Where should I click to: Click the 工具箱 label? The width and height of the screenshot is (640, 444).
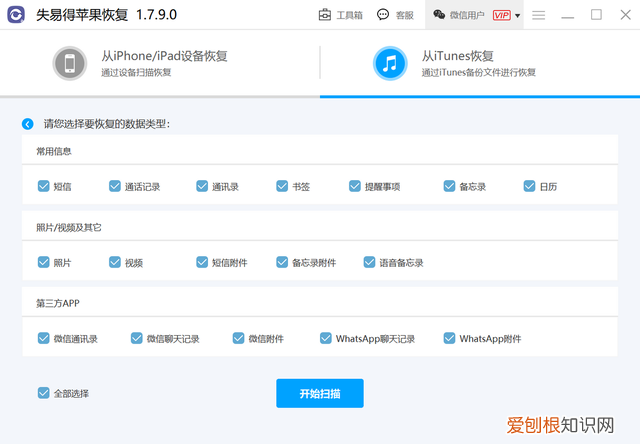pyautogui.click(x=349, y=16)
